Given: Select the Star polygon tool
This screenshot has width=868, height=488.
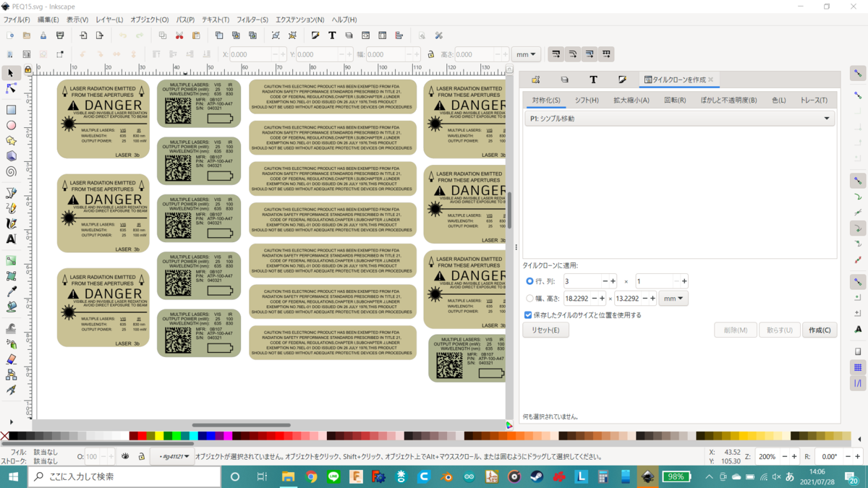Looking at the screenshot, I should (11, 141).
